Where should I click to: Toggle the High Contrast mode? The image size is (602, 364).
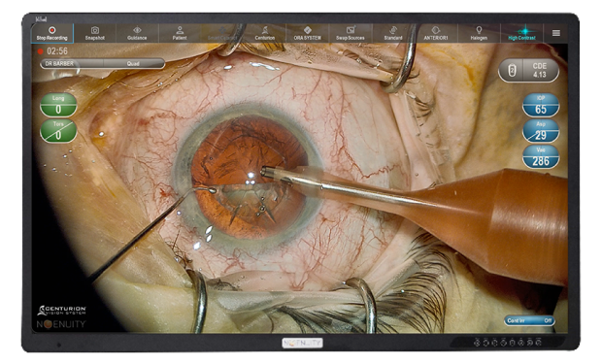coord(521,33)
